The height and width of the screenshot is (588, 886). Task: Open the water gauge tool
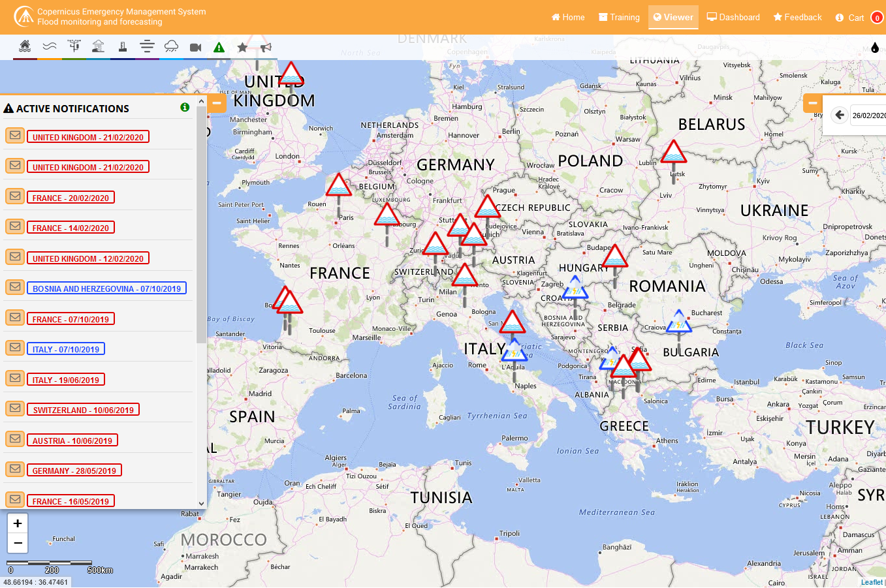122,46
